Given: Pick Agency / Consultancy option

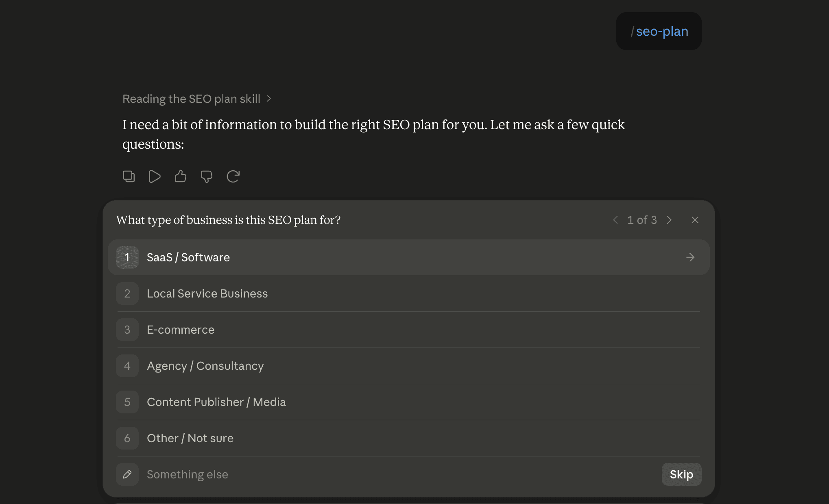Looking at the screenshot, I should click(x=409, y=366).
